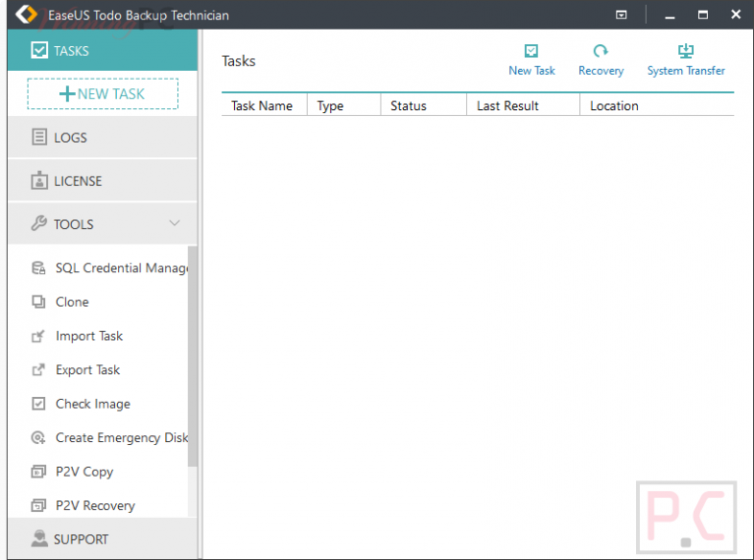Open Recovery from the top toolbar
The height and width of the screenshot is (560, 754).
click(x=601, y=60)
